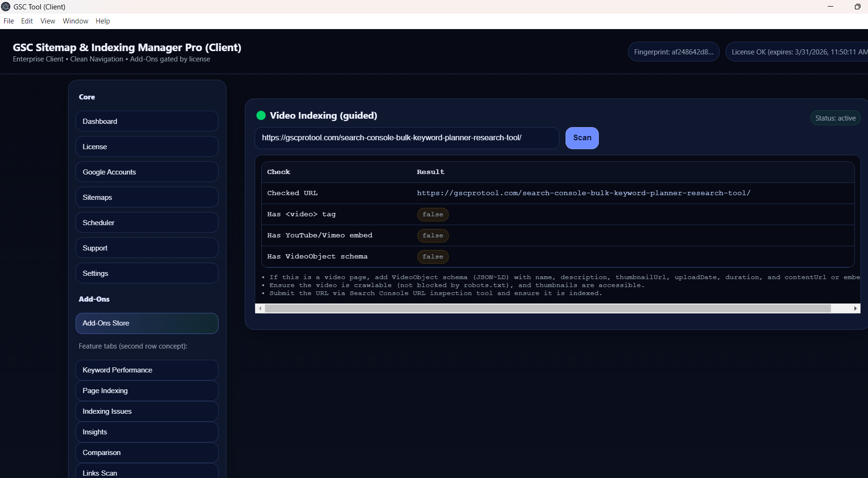This screenshot has height=478, width=868.
Task: Open the Help menu
Action: point(103,21)
